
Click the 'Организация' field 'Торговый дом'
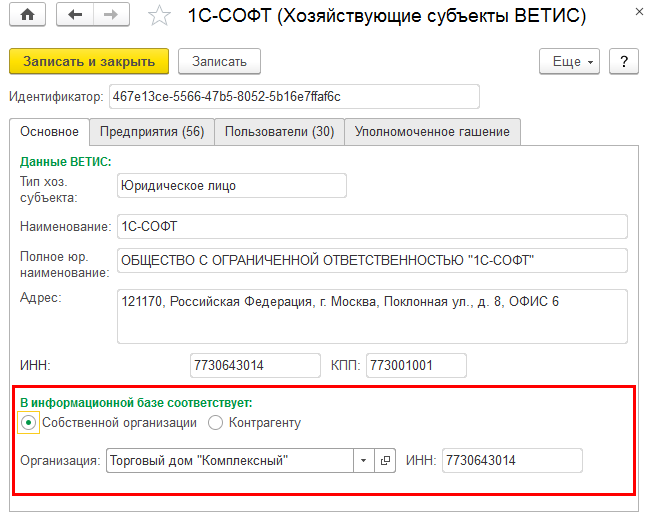tap(230, 460)
